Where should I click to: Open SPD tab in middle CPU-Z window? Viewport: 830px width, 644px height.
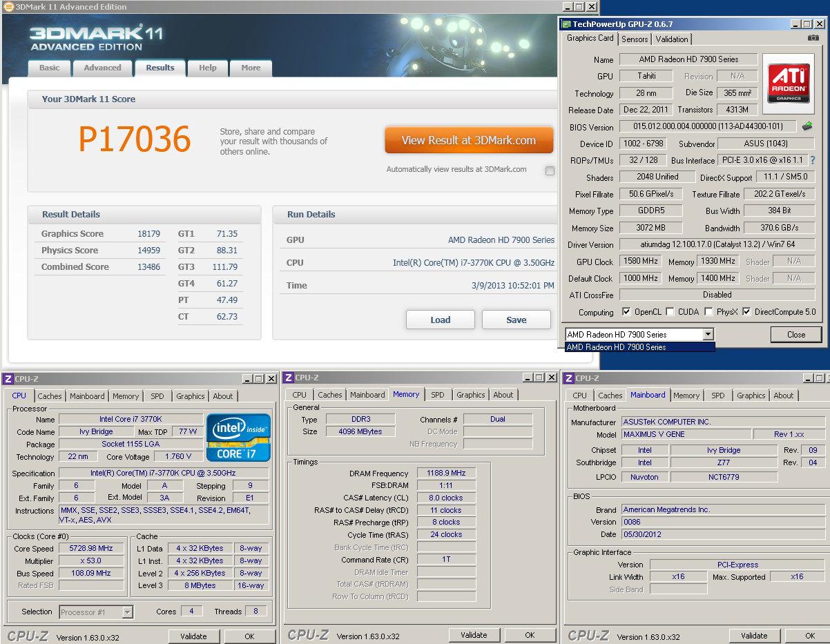438,395
